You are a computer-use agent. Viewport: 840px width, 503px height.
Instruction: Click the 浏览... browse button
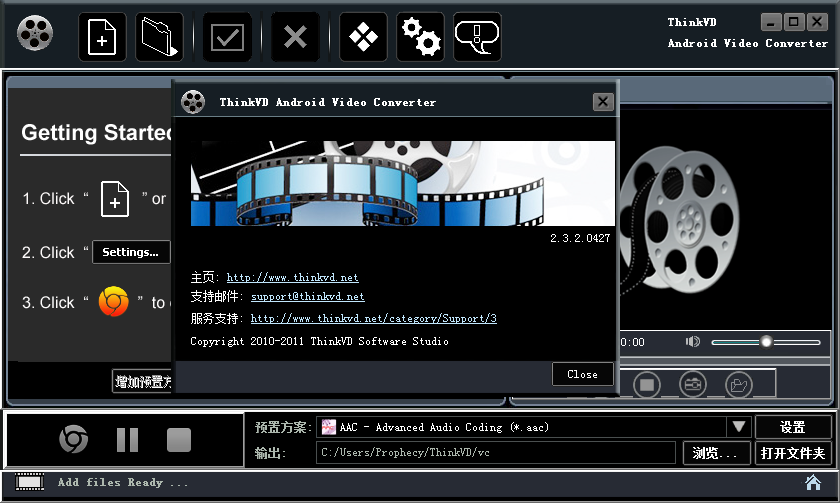pyautogui.click(x=716, y=453)
